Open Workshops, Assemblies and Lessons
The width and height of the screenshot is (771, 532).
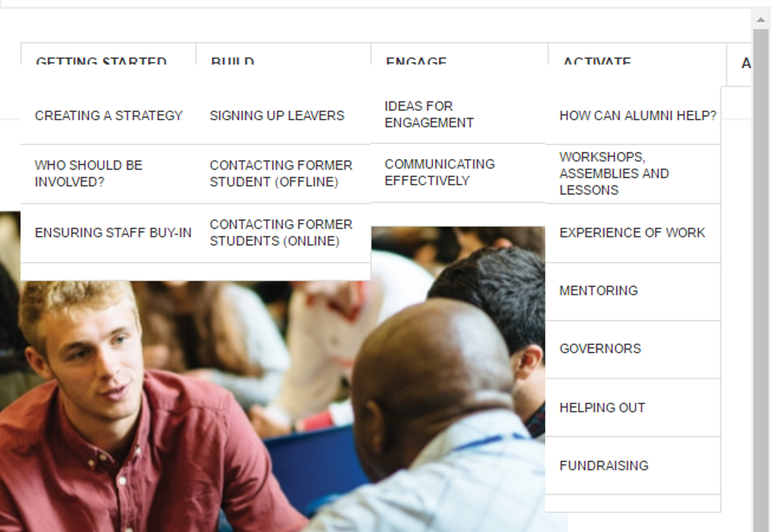click(x=614, y=173)
